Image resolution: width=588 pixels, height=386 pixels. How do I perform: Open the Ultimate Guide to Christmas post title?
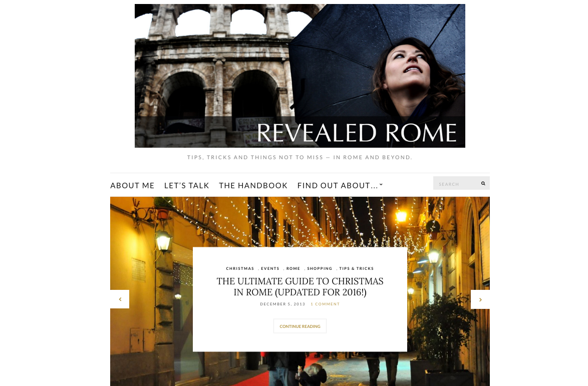tap(300, 287)
